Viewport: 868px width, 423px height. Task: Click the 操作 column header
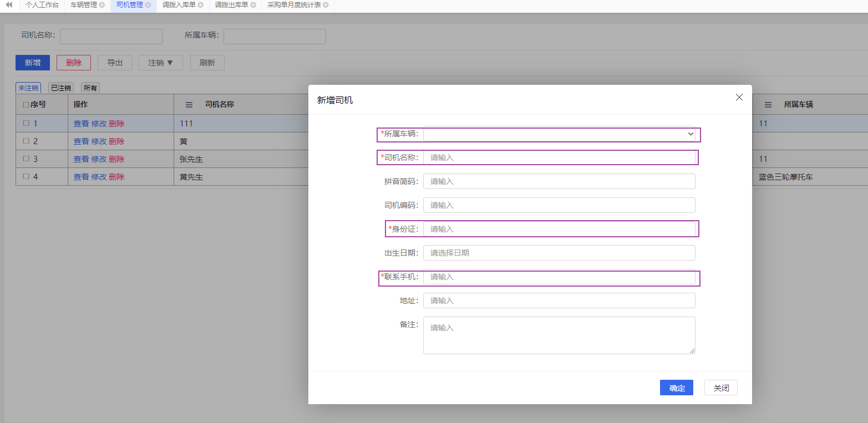tap(80, 105)
